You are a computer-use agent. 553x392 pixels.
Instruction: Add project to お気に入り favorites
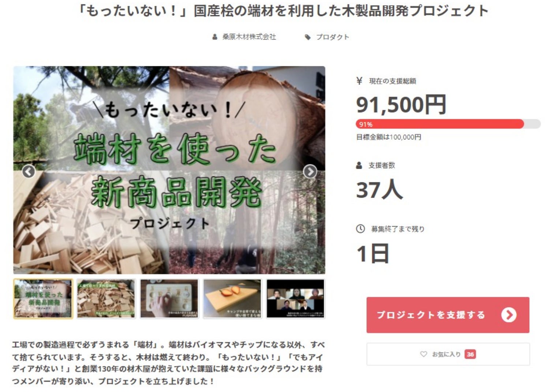coord(448,354)
